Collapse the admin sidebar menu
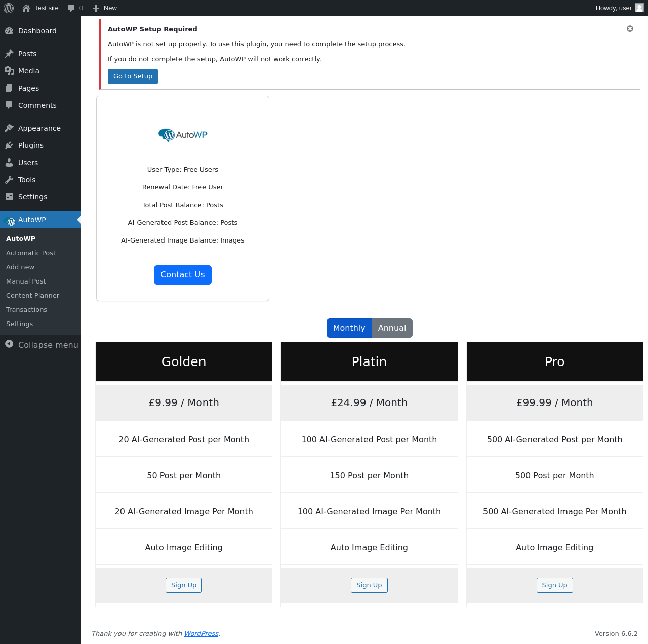Image resolution: width=648 pixels, height=644 pixels. tap(40, 345)
